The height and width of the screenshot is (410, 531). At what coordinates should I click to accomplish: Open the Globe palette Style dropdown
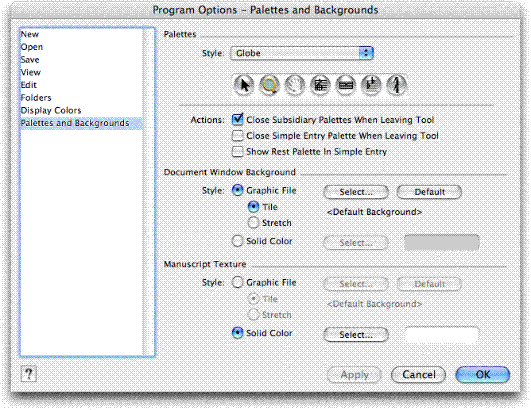pos(302,53)
